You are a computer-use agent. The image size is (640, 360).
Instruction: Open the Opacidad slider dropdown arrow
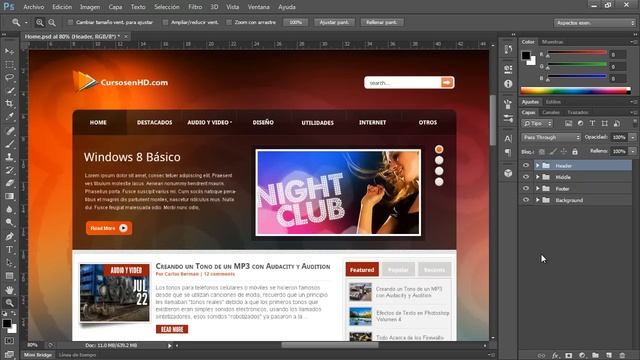pyautogui.click(x=633, y=137)
